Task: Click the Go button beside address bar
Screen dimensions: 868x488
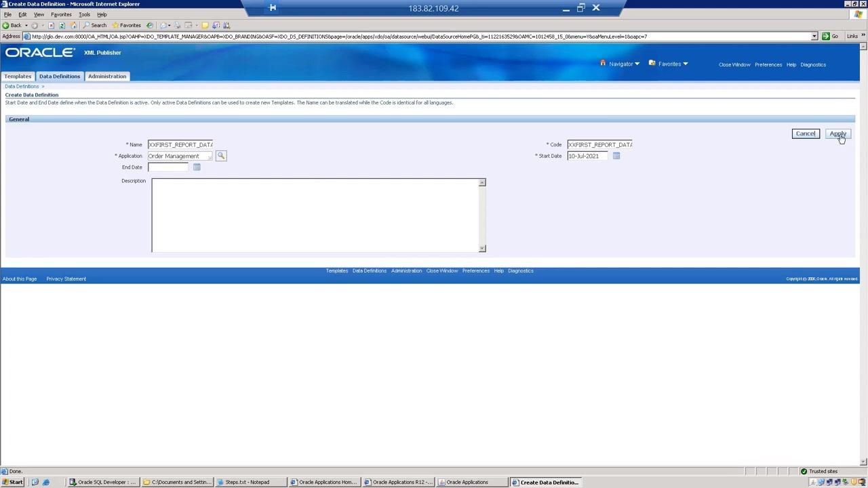Action: (830, 36)
